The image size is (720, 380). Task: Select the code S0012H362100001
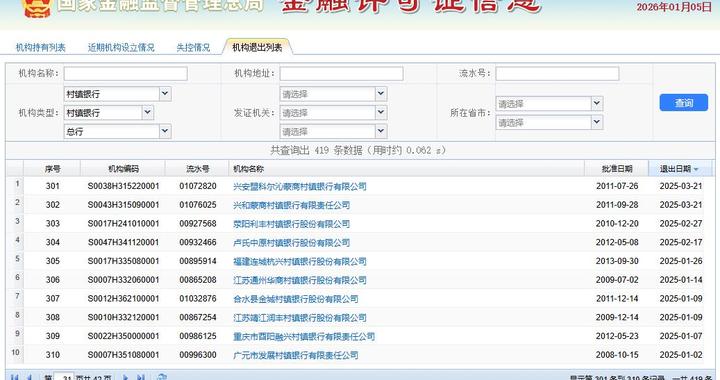[x=123, y=299]
